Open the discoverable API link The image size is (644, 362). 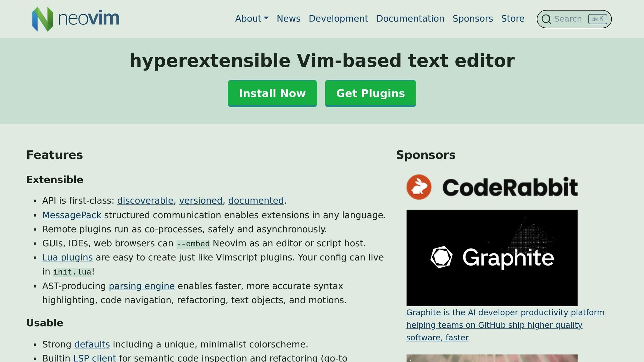click(145, 200)
